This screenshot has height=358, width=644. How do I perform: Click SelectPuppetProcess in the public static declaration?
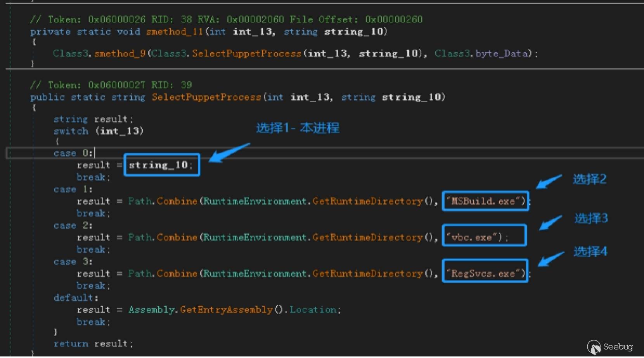[x=206, y=97]
